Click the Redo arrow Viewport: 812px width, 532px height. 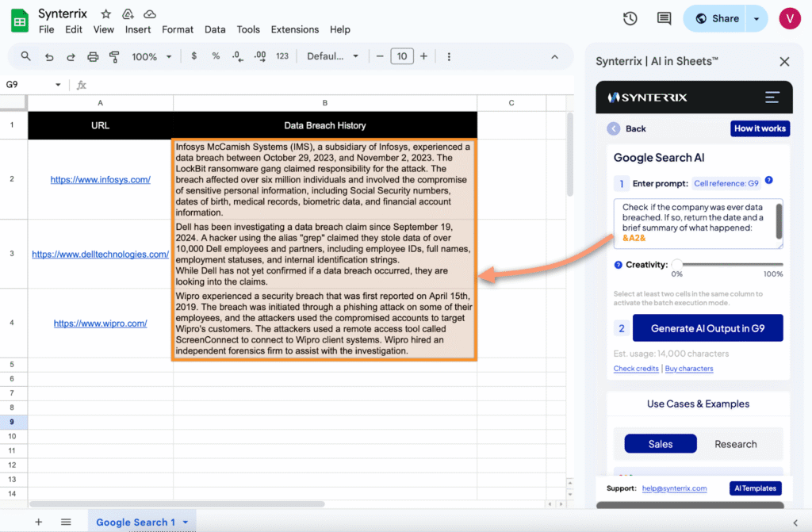tap(71, 56)
